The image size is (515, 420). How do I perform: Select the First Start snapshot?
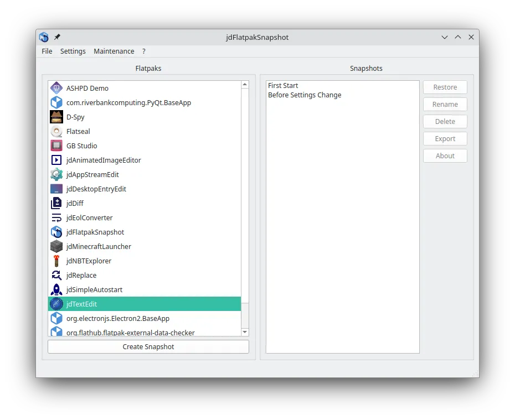pos(343,86)
